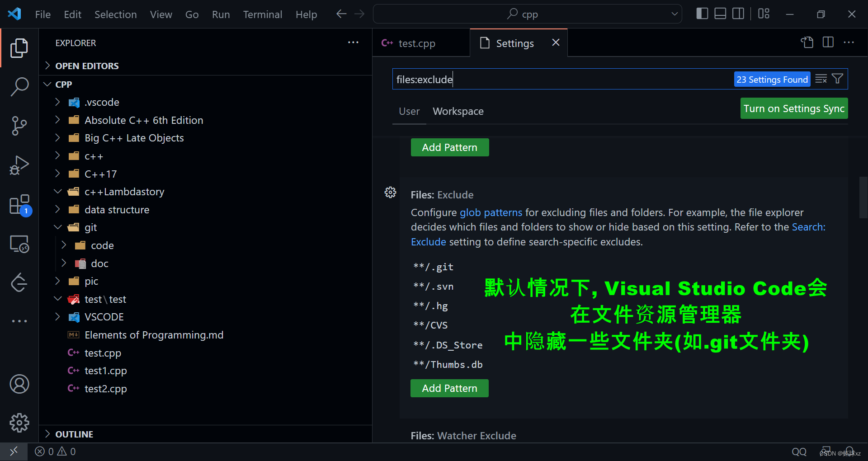Select the **/.DS_Store exclude pattern
The width and height of the screenshot is (868, 461).
(x=448, y=345)
